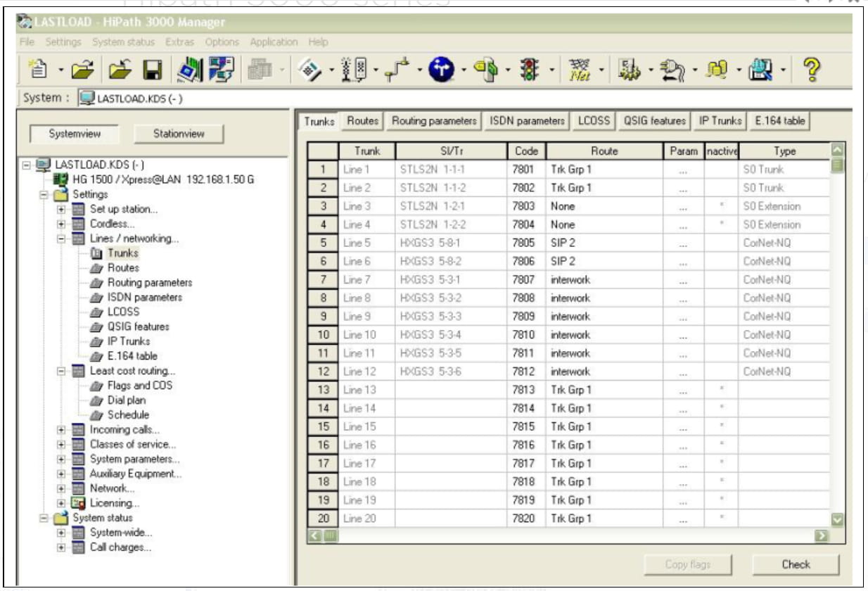Viewport: 868px width, 591px height.
Task: Click the table's horizontal scrollbar right arrow
Action: (x=820, y=536)
